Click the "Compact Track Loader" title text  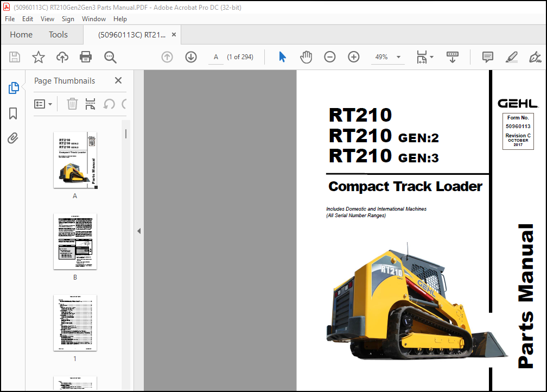(x=405, y=187)
